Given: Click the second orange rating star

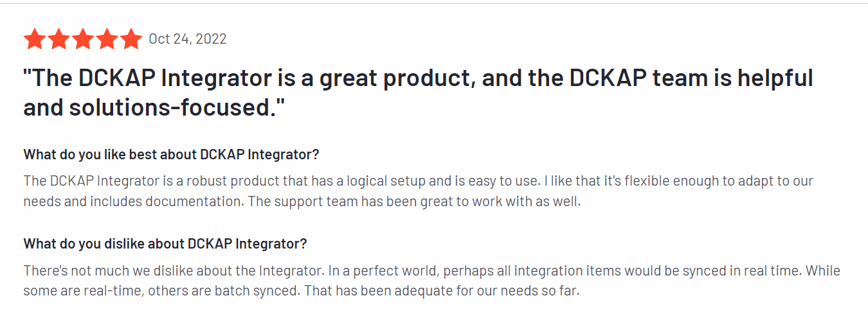Looking at the screenshot, I should pos(59,39).
